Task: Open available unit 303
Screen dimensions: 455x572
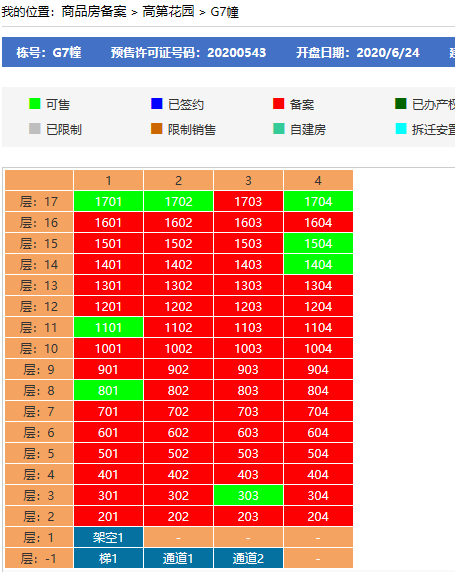Action: click(248, 495)
